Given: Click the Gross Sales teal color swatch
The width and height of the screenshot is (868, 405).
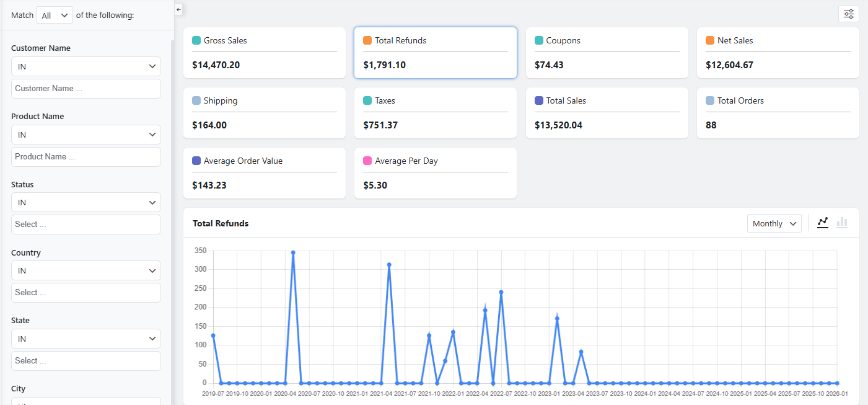Looking at the screenshot, I should click(x=196, y=40).
